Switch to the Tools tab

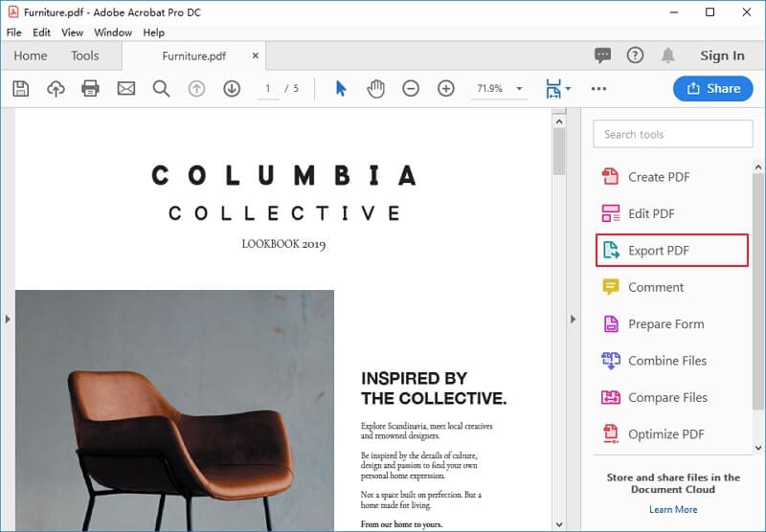coord(84,55)
